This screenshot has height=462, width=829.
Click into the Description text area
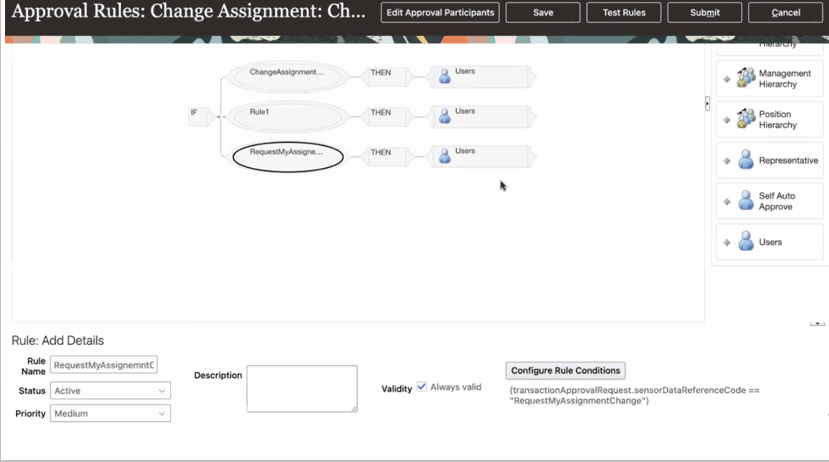pos(302,389)
